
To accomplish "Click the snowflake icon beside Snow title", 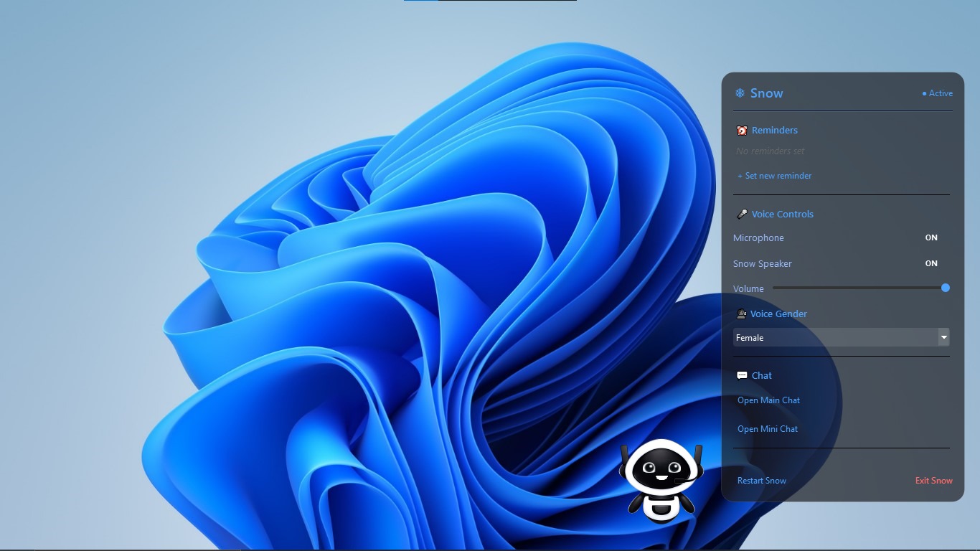I will tap(740, 93).
